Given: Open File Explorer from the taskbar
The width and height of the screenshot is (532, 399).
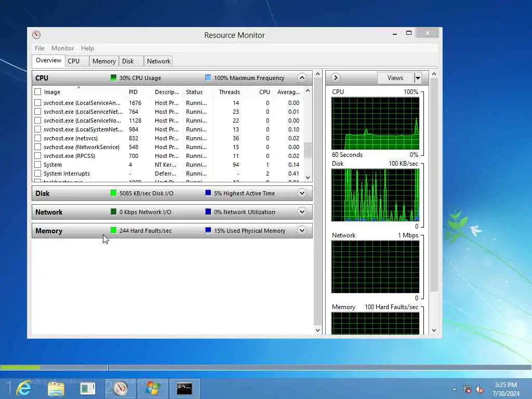Looking at the screenshot, I should [56, 389].
